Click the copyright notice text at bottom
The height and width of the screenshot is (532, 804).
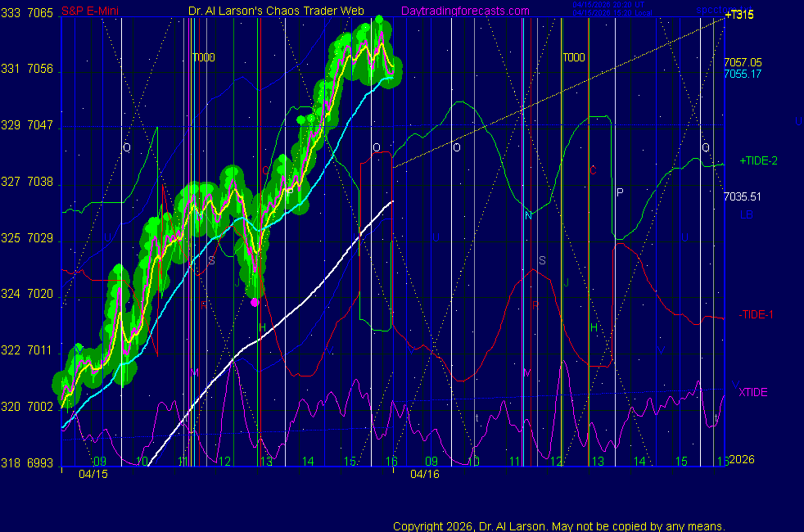pos(559,525)
